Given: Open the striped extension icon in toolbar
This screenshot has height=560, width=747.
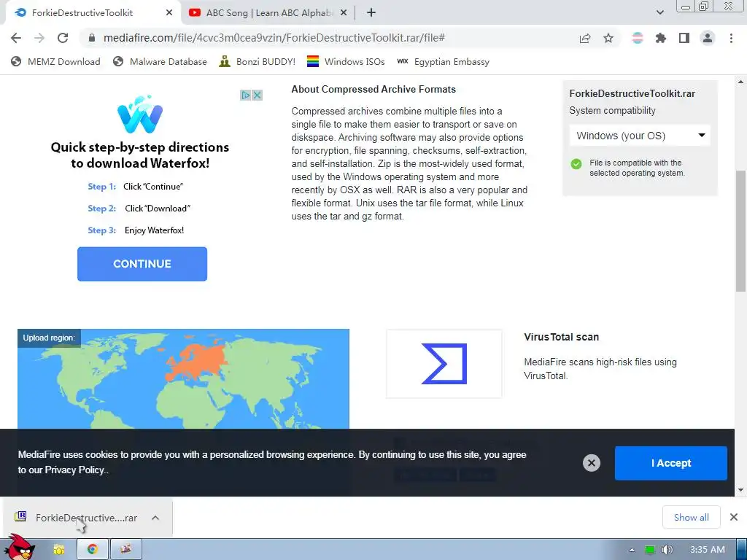Looking at the screenshot, I should (x=638, y=38).
